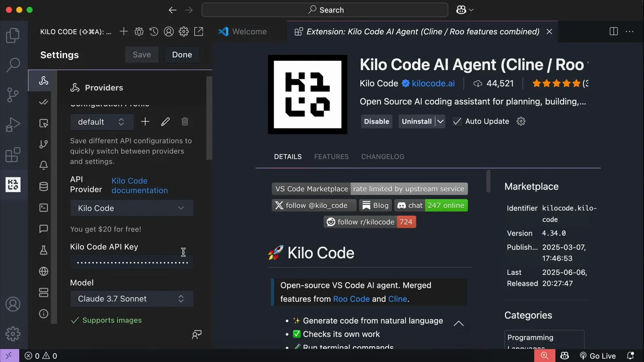Start a new Kilo Code task with plus icon
This screenshot has width=644, height=362.
tap(124, 31)
